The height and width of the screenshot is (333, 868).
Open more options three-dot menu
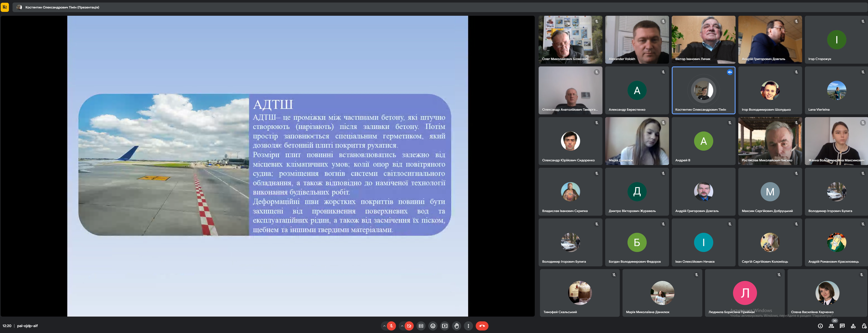[x=468, y=326]
